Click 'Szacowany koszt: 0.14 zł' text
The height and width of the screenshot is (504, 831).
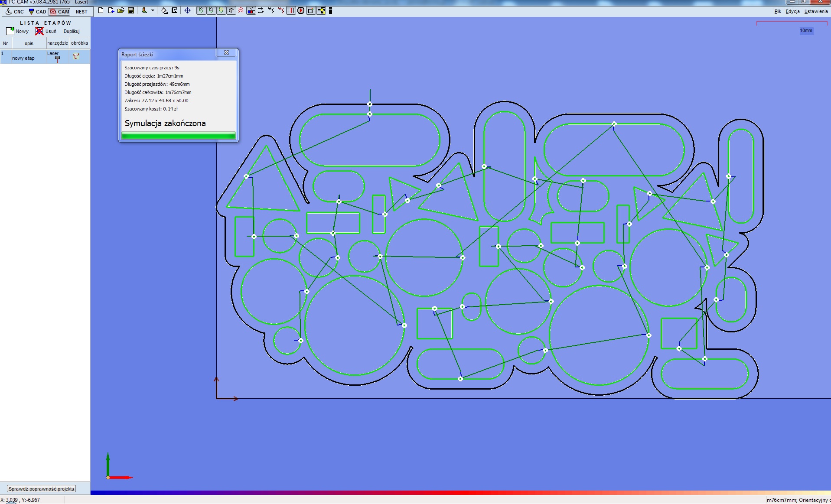click(151, 109)
